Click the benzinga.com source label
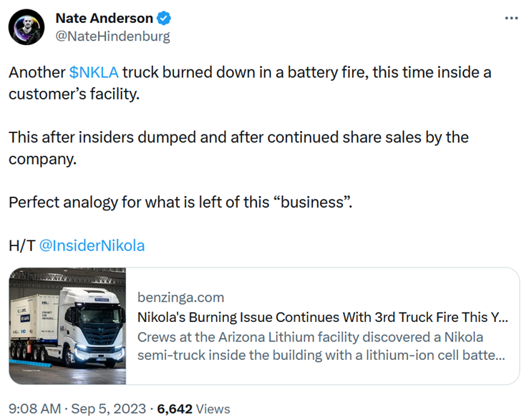This screenshot has width=529, height=420. (x=181, y=297)
